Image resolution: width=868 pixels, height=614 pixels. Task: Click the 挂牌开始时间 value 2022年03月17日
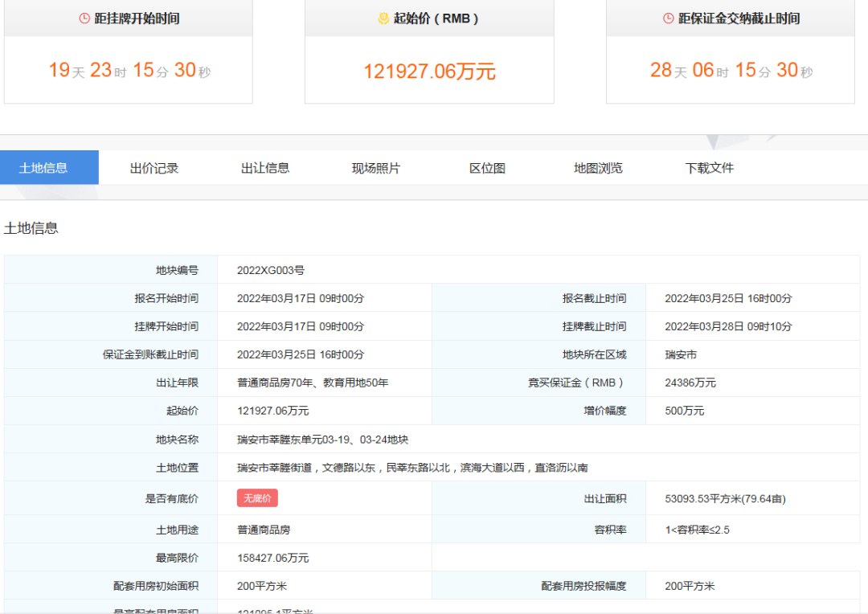click(x=301, y=326)
